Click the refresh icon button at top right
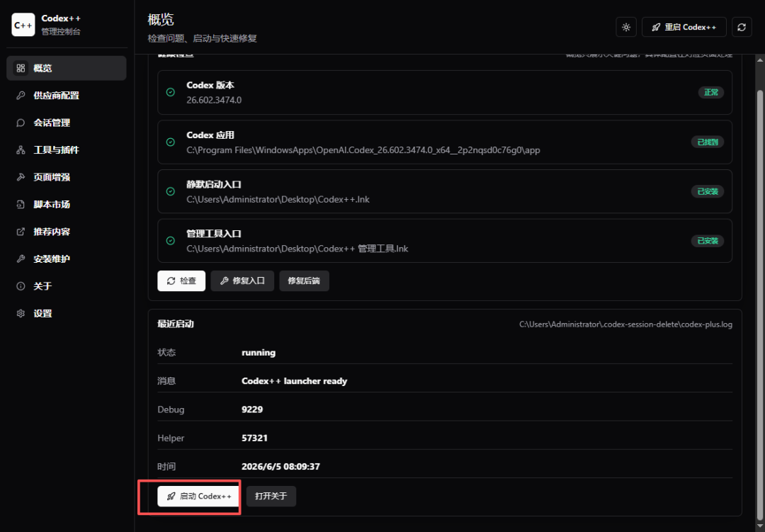Screen dimensions: 765x532 click(x=742, y=28)
